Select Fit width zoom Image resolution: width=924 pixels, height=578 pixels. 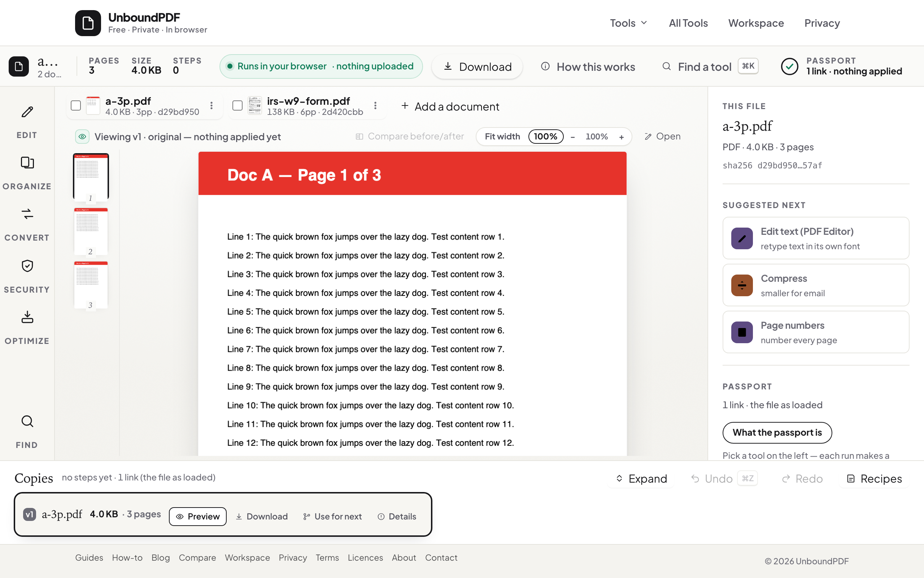(502, 137)
